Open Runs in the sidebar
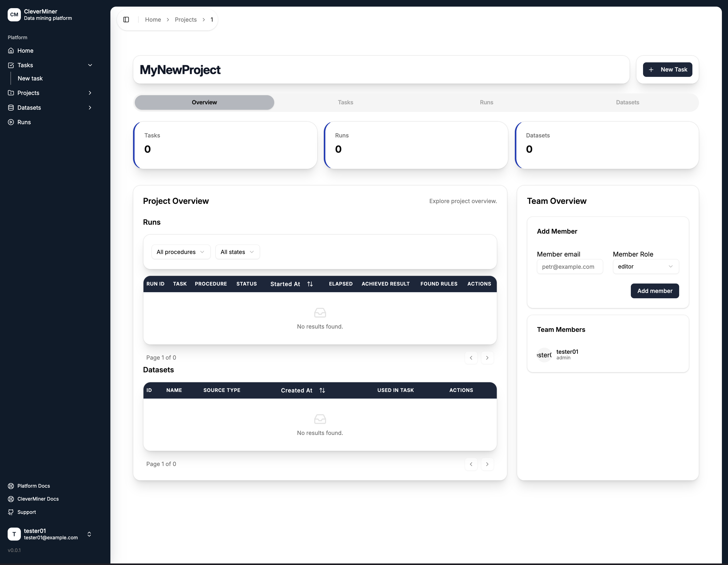This screenshot has height=565, width=728. pos(24,122)
